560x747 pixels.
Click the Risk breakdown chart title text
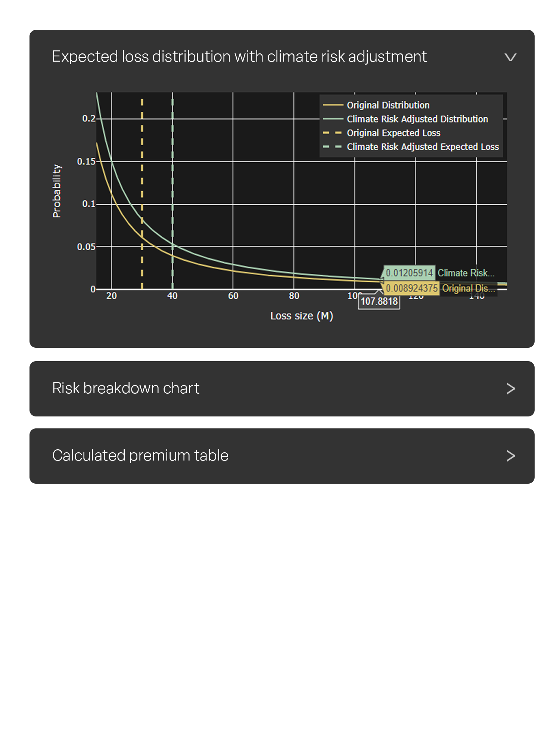(x=126, y=388)
